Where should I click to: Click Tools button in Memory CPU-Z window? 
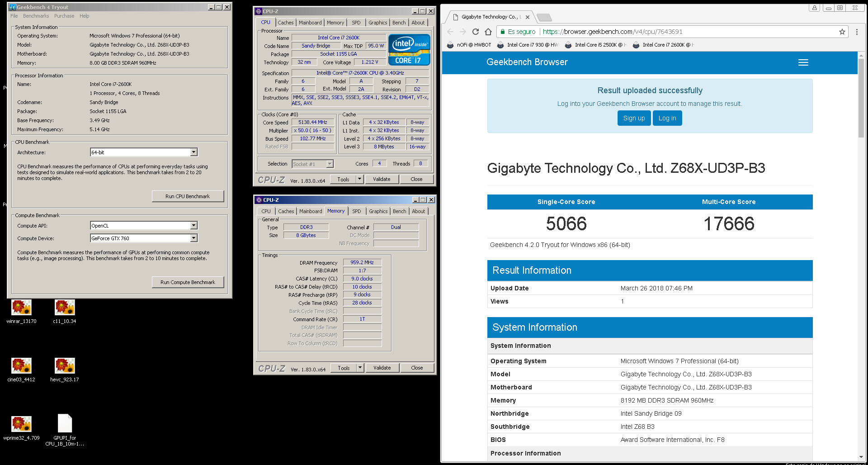pyautogui.click(x=344, y=368)
